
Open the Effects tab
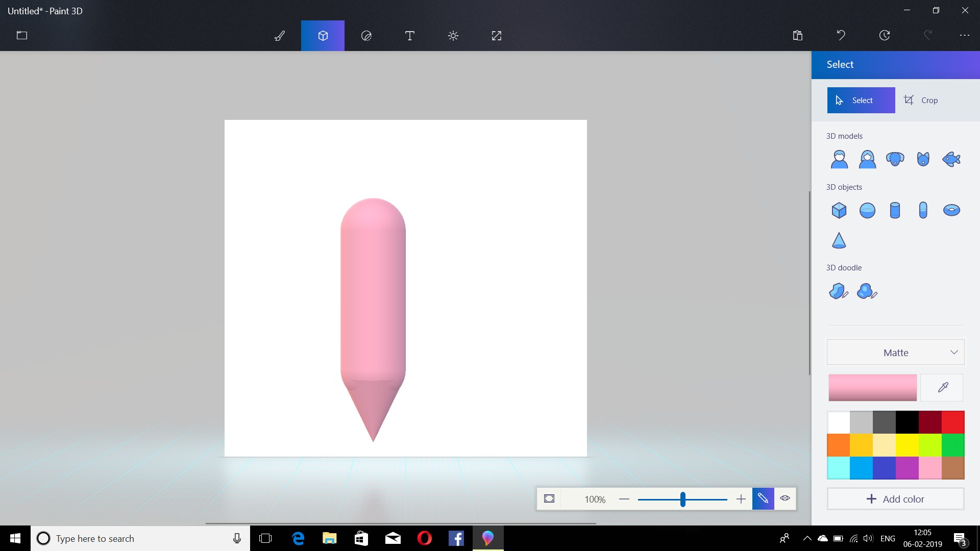coord(453,36)
